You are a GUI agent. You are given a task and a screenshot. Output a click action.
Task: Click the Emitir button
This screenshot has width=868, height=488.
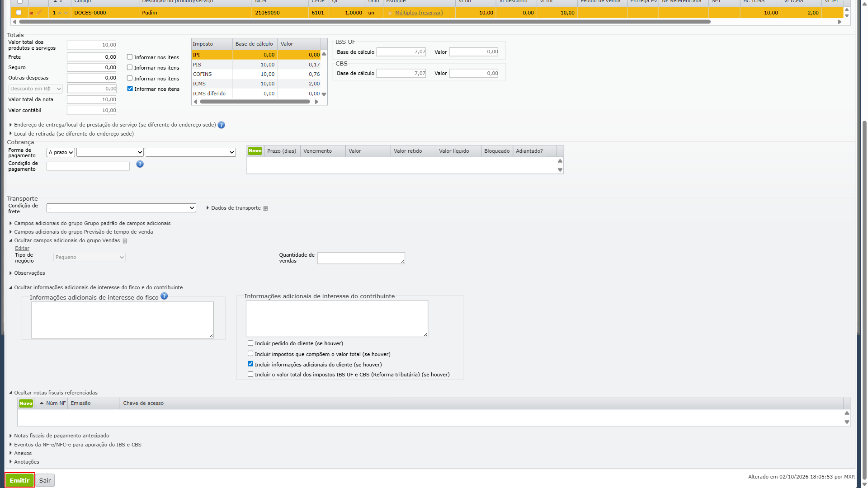(19, 480)
